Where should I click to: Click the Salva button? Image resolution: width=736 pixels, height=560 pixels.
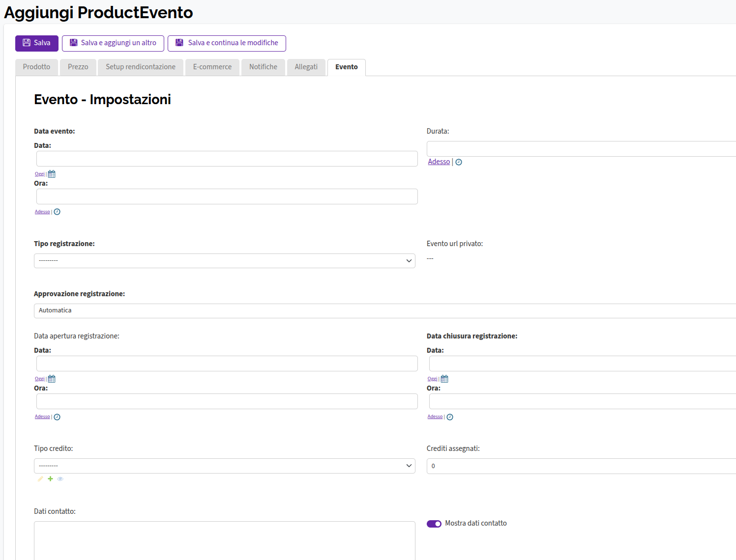37,43
